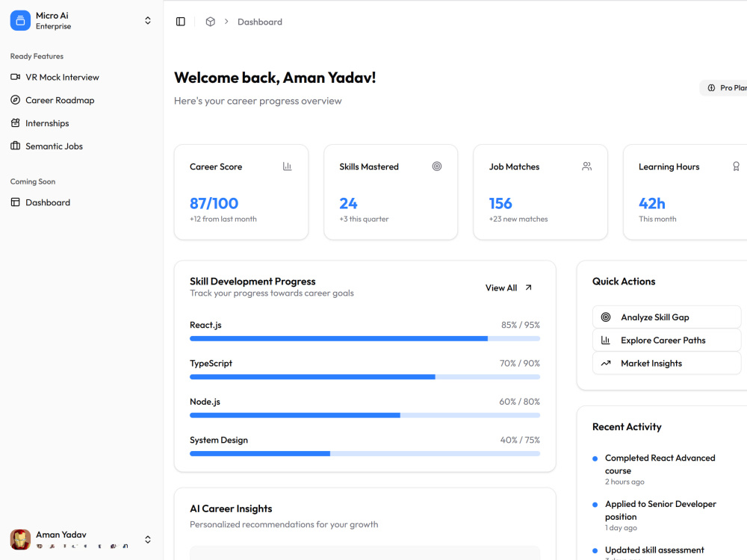Click the VR Mock Interview camera icon
The height and width of the screenshot is (560, 747).
(x=15, y=77)
